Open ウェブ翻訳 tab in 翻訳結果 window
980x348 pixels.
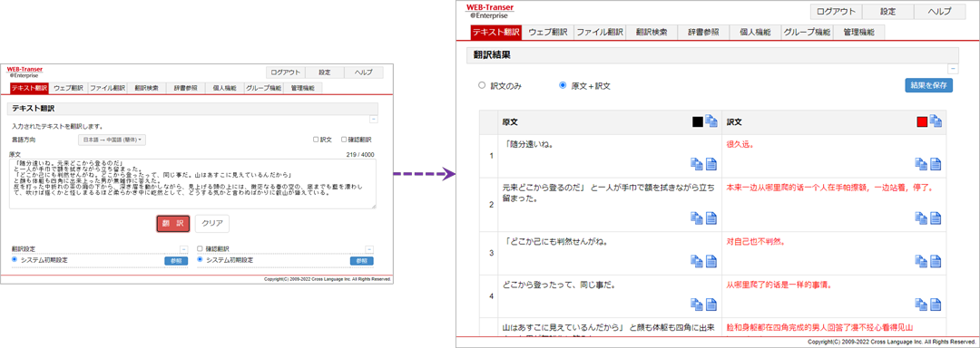[x=548, y=33]
